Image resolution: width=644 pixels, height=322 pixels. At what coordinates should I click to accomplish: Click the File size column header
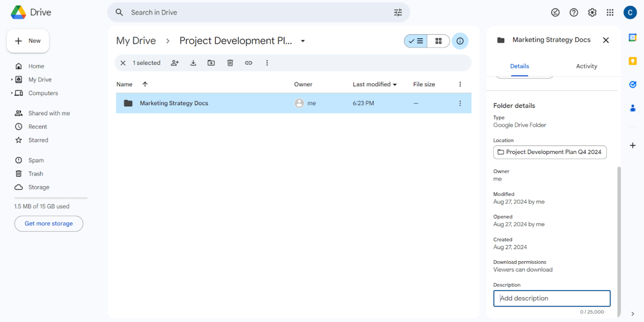pyautogui.click(x=424, y=84)
